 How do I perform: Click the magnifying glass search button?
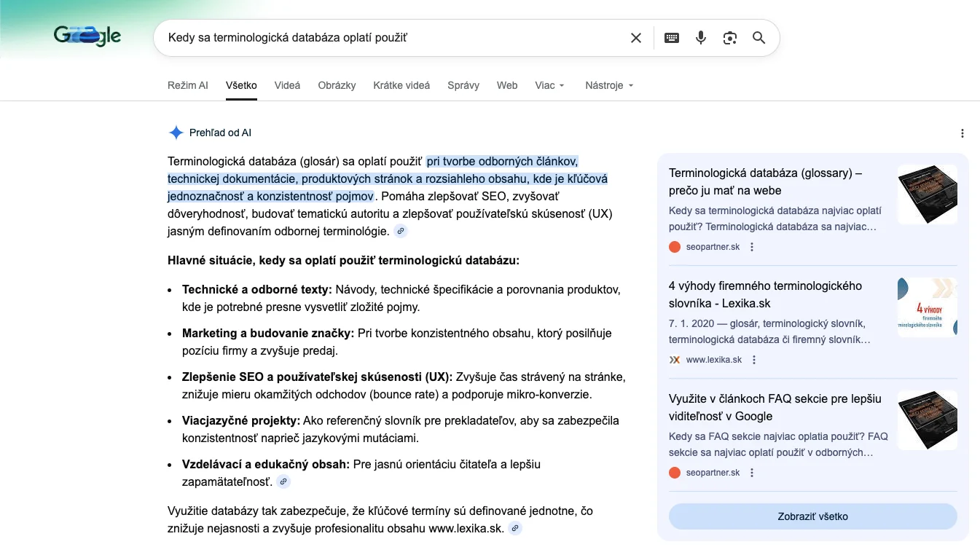(758, 38)
